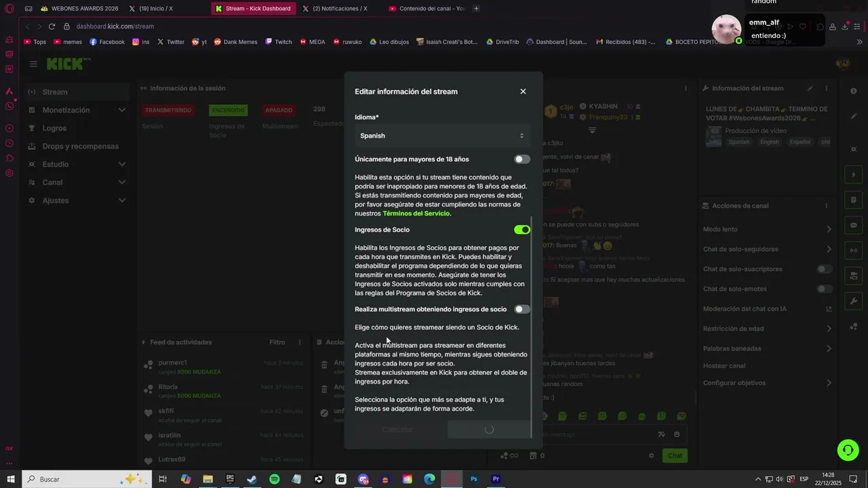Expand Configurar objetivos option
Screen dimensions: 868x488
[x=766, y=383]
